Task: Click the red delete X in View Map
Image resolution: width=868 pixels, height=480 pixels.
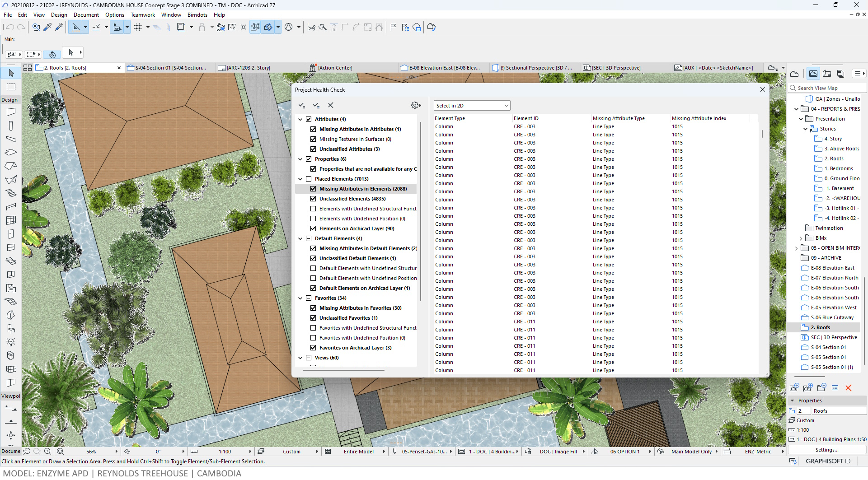Action: click(848, 388)
